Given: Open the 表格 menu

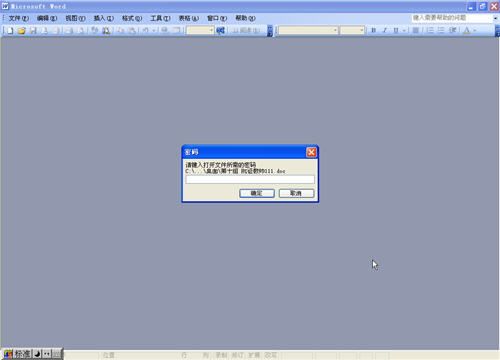Looking at the screenshot, I should click(189, 18).
